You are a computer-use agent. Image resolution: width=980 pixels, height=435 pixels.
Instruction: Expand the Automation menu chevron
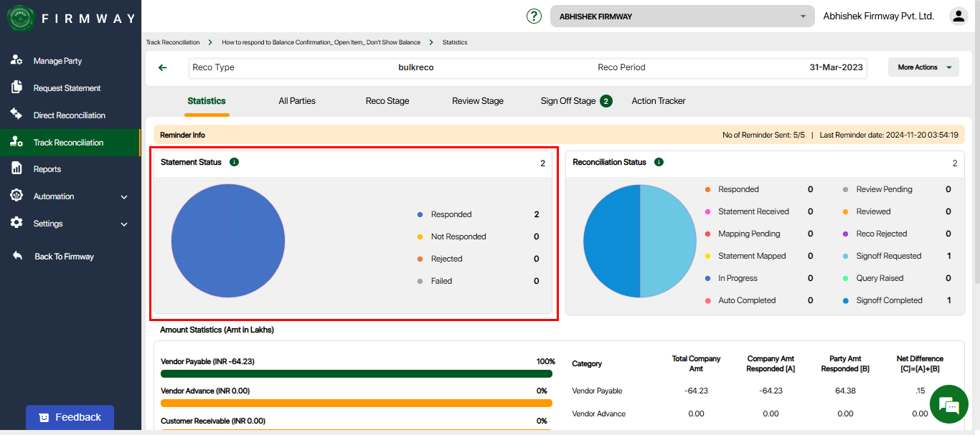click(124, 197)
